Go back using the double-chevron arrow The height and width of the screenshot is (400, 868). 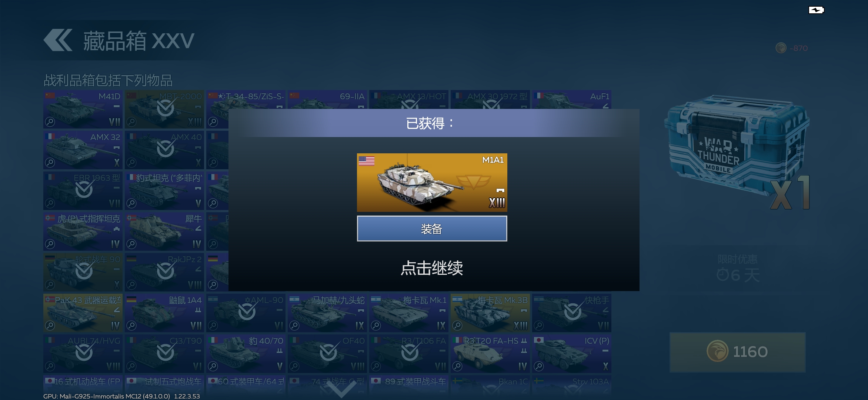point(58,40)
